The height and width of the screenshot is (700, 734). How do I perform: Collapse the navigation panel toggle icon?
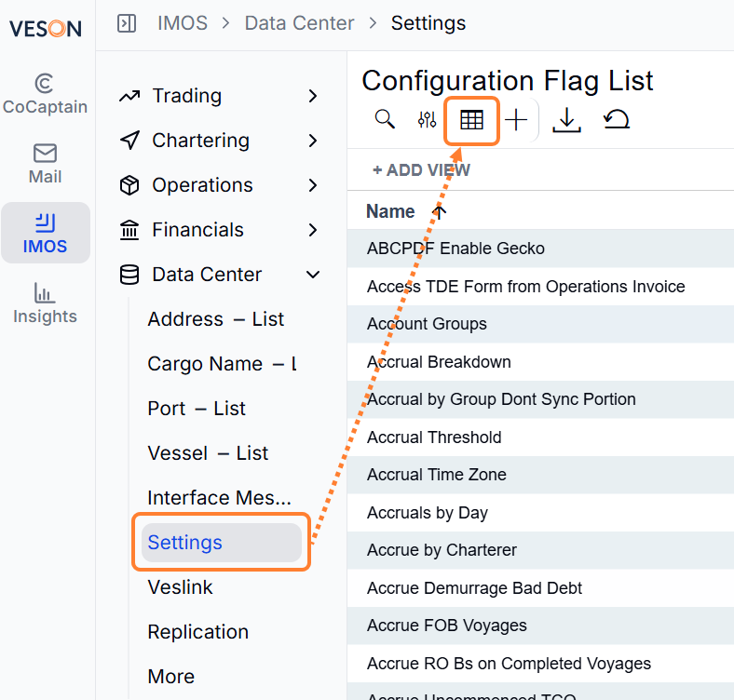pyautogui.click(x=127, y=23)
